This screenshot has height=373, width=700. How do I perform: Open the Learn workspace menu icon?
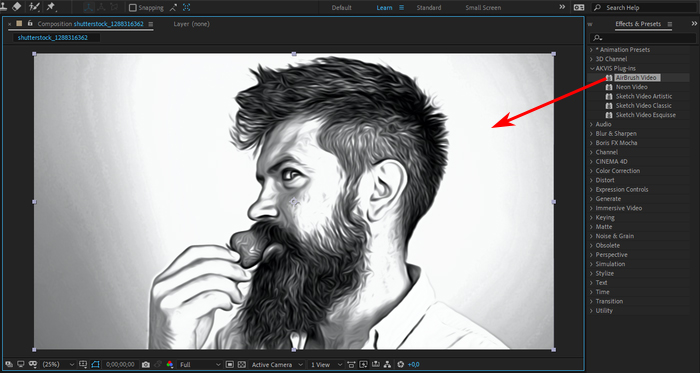[401, 8]
